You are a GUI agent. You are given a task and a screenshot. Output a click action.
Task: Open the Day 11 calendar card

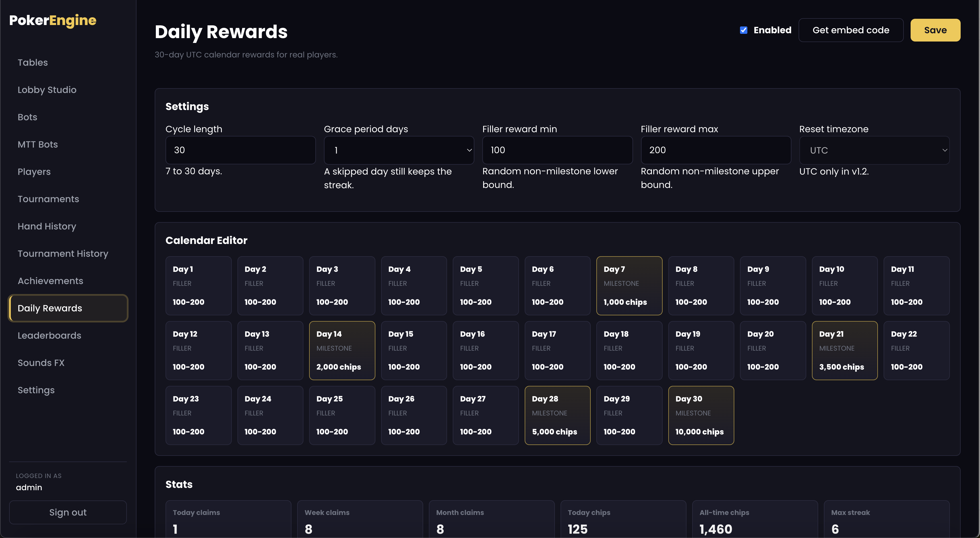pos(917,286)
